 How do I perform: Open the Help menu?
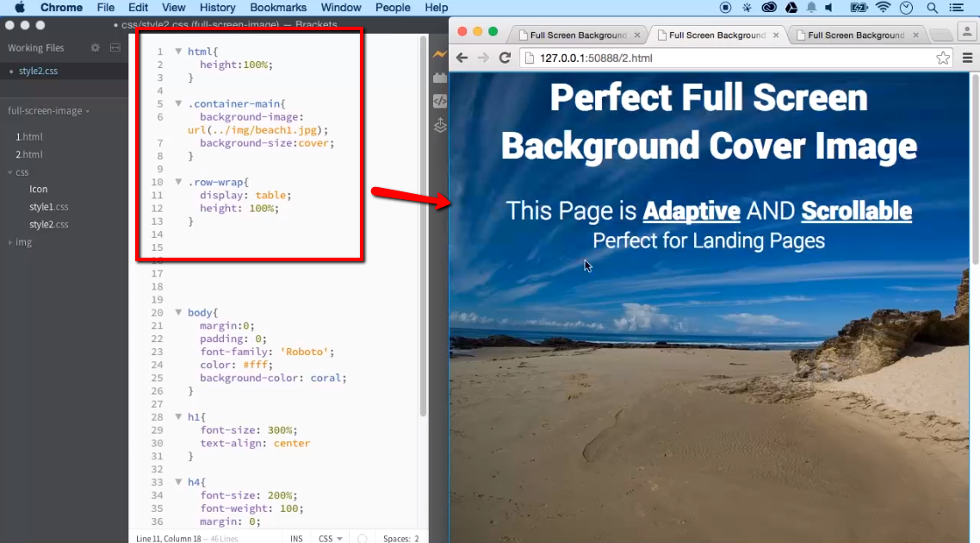pos(437,8)
